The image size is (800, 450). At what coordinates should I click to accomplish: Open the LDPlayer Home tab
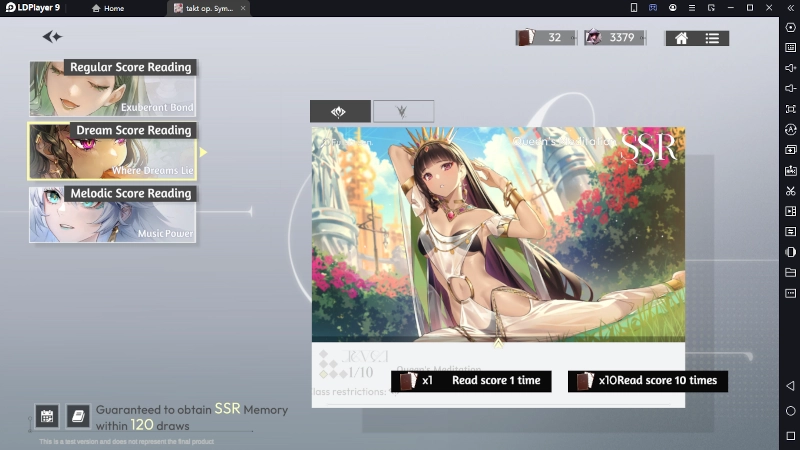click(108, 8)
